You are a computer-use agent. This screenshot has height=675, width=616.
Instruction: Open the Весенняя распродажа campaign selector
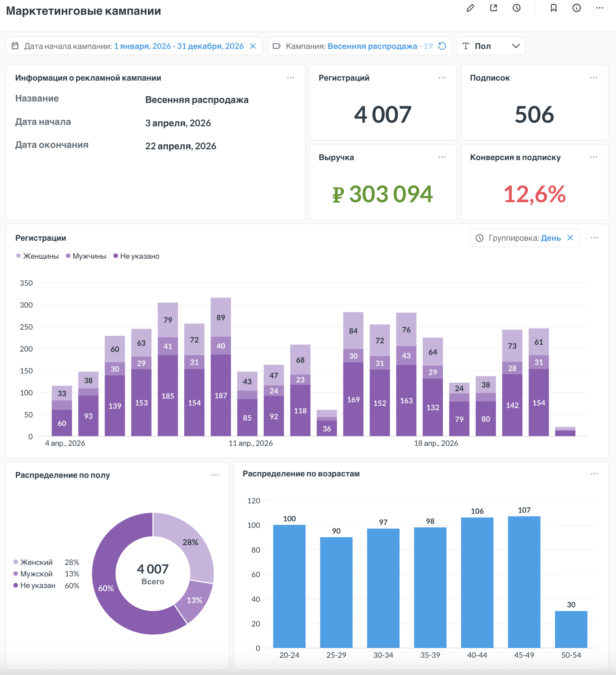(x=372, y=46)
